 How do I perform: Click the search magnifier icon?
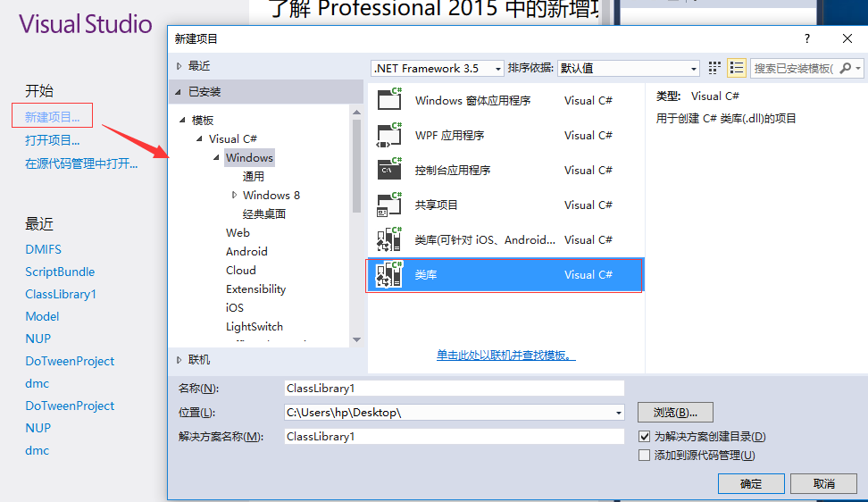point(846,68)
